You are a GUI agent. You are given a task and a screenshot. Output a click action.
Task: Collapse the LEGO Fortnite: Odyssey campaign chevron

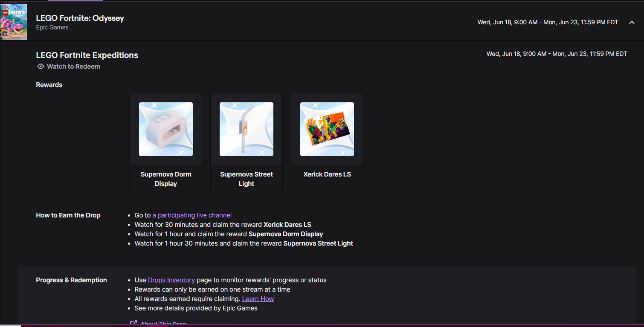coord(632,22)
